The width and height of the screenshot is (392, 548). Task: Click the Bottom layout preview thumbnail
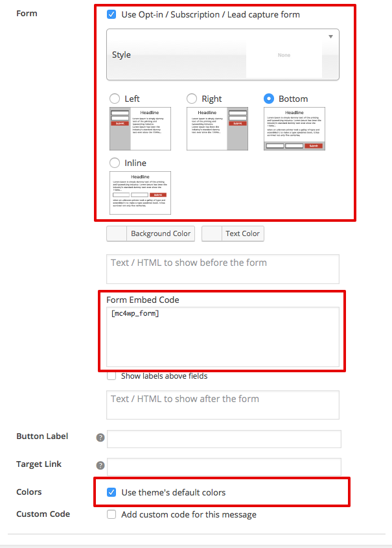pos(294,129)
